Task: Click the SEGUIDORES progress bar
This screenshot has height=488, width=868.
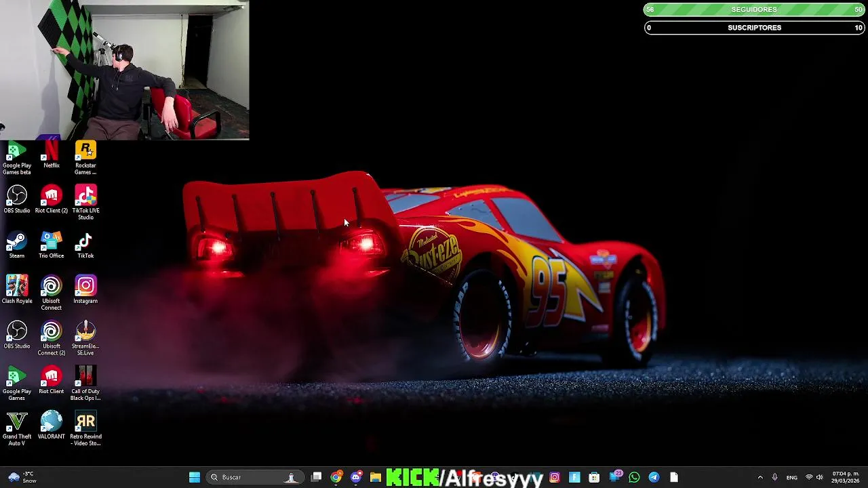Action: [x=754, y=9]
